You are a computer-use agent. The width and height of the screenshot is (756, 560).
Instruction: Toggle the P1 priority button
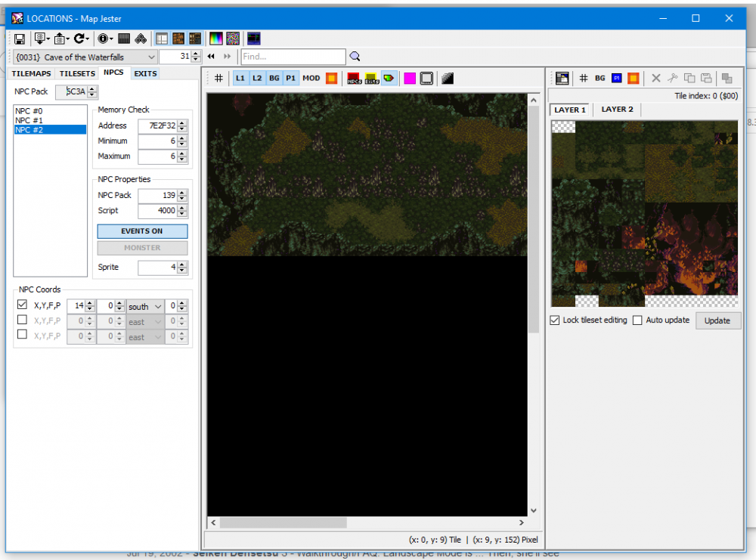click(290, 78)
